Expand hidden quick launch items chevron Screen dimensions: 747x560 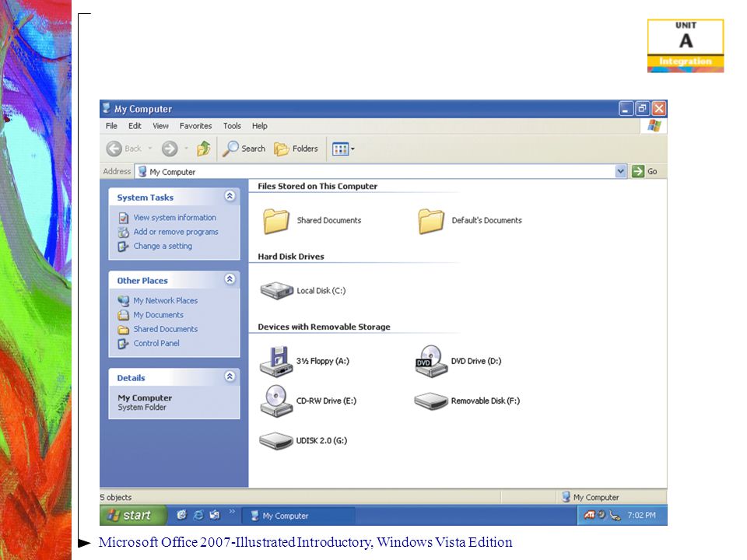pos(232,512)
